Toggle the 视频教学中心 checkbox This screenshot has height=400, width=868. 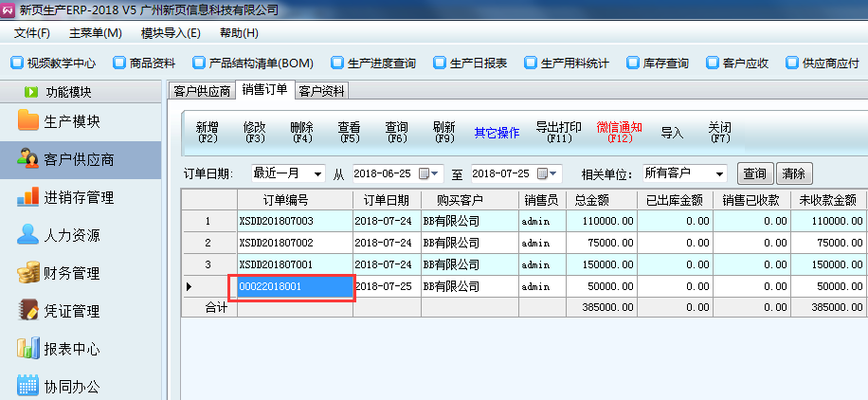[16, 64]
